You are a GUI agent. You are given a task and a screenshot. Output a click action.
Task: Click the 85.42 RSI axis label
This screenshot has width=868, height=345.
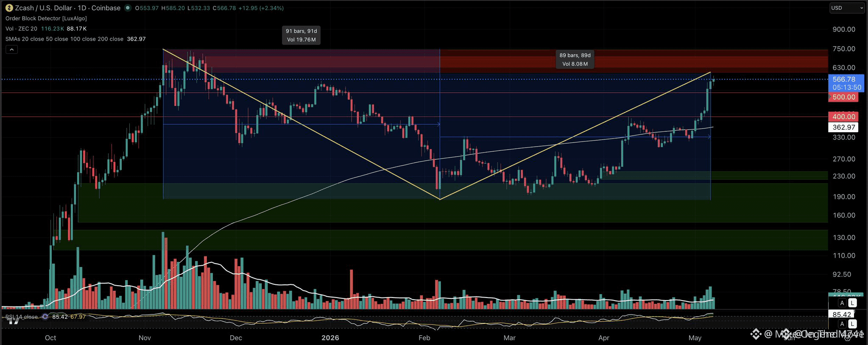842,314
